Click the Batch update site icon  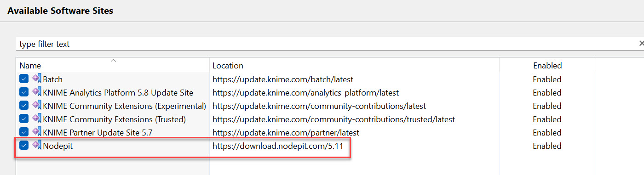(x=36, y=79)
